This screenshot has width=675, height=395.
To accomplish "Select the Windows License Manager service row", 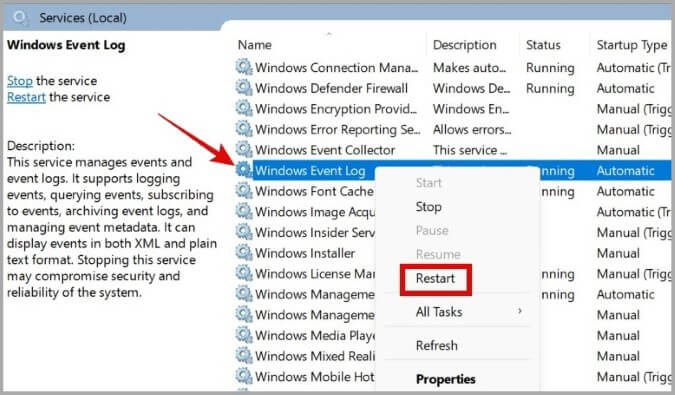I will click(315, 274).
